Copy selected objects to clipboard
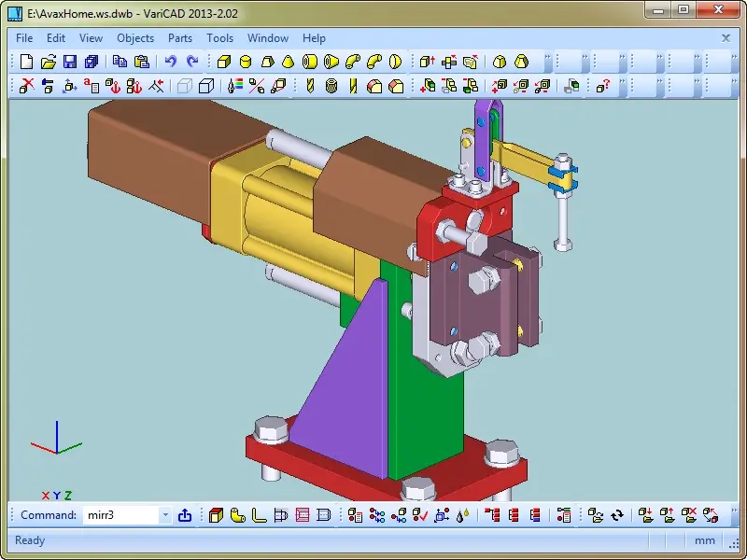 click(x=120, y=62)
